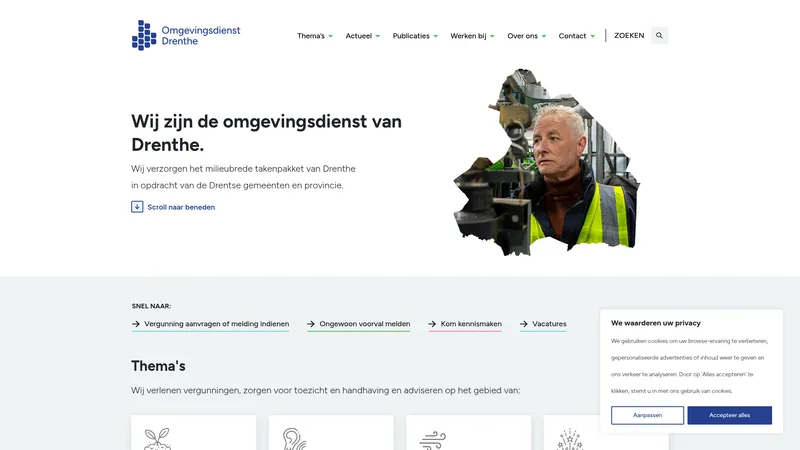The image size is (800, 450).
Task: Click the arrow before Ongewoon voorval melden
Action: coord(311,323)
